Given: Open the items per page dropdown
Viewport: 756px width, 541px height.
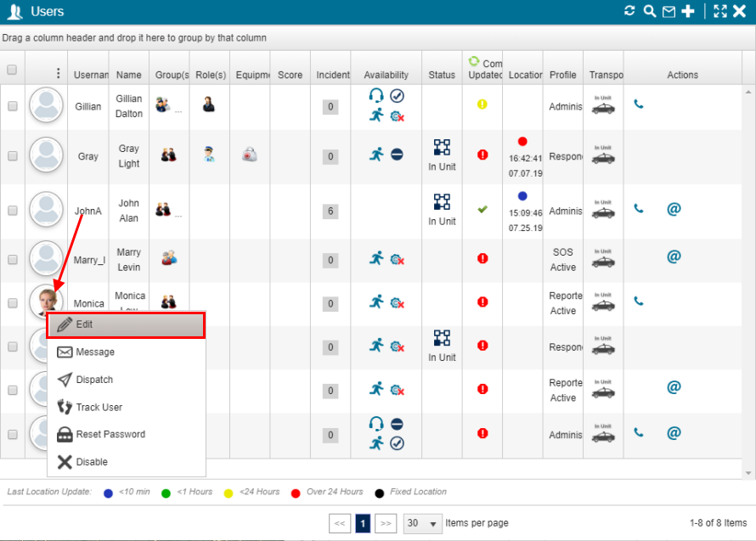Looking at the screenshot, I should click(422, 523).
